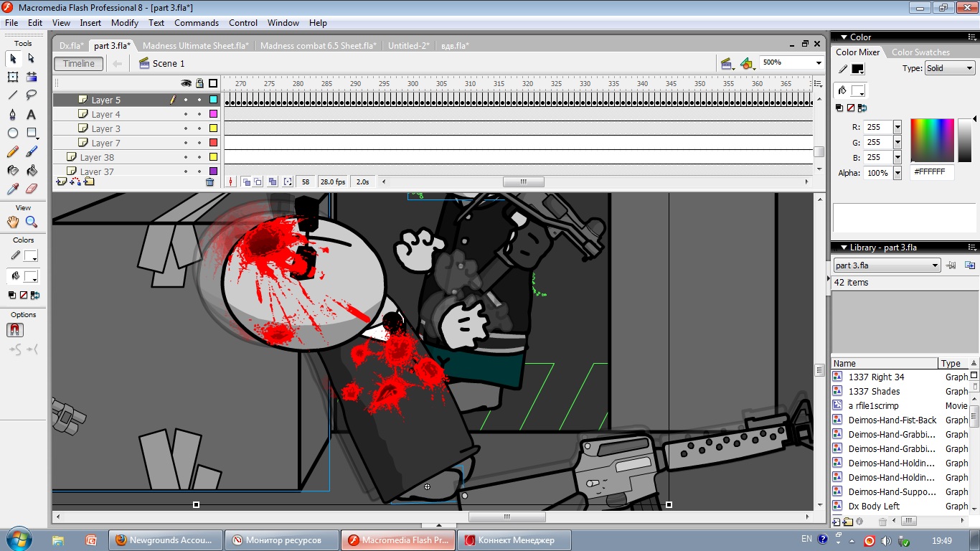Viewport: 980px width, 551px height.
Task: Show all layers as outlines
Action: pyautogui.click(x=213, y=83)
